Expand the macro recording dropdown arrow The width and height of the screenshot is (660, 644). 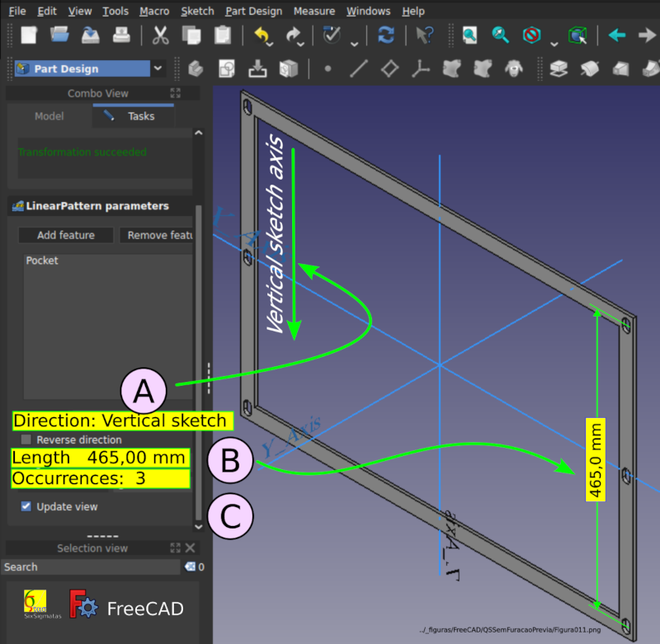point(355,44)
